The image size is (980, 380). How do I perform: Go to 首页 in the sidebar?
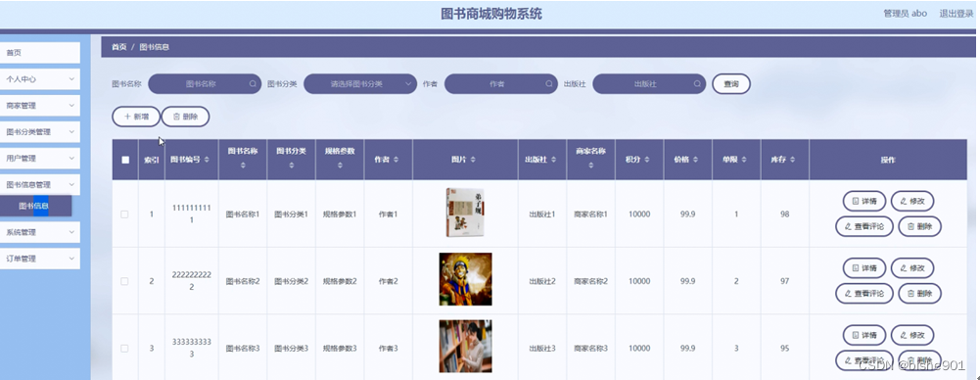pos(40,53)
